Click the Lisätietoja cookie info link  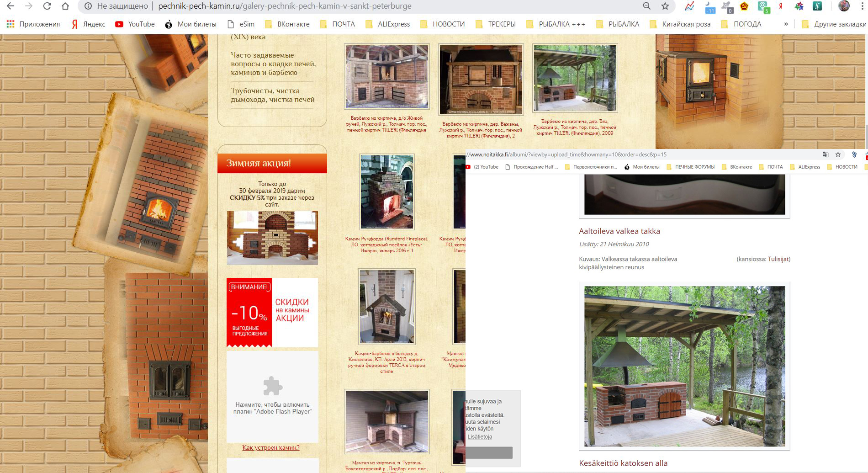pyautogui.click(x=480, y=437)
